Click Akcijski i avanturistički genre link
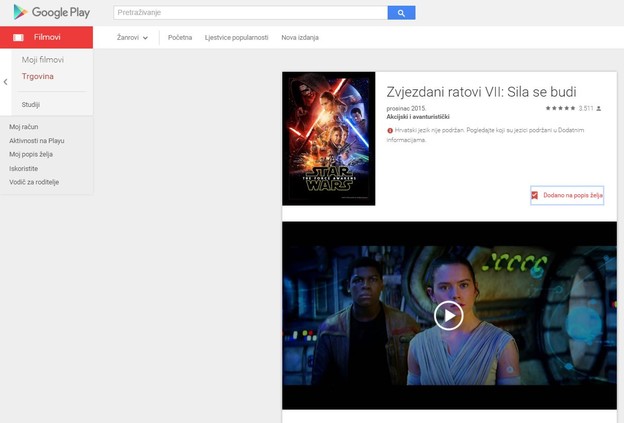Viewport: 624px width, 423px height. click(x=418, y=117)
